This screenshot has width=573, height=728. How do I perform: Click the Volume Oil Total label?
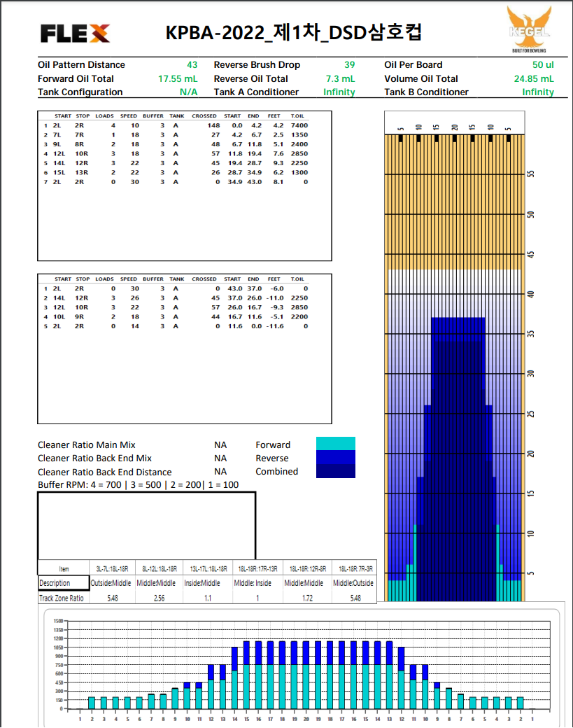[420, 79]
